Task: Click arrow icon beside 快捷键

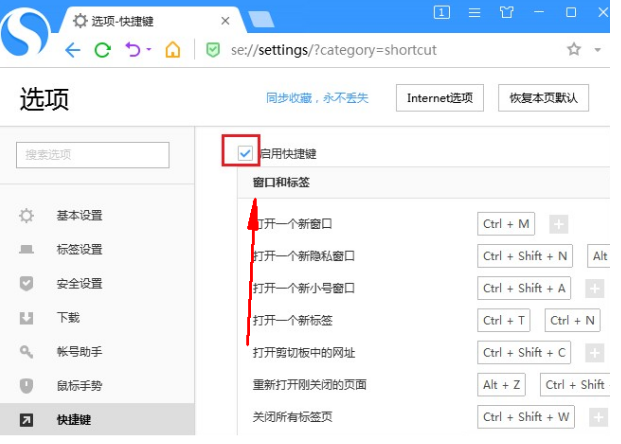Action: tap(27, 420)
